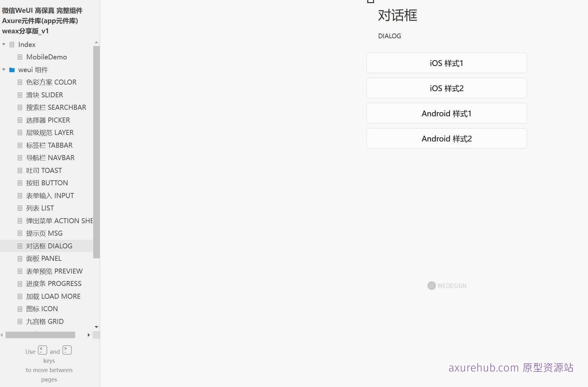The width and height of the screenshot is (588, 387).
Task: Click the iOS 样式2 dialog trigger
Action: pos(446,88)
